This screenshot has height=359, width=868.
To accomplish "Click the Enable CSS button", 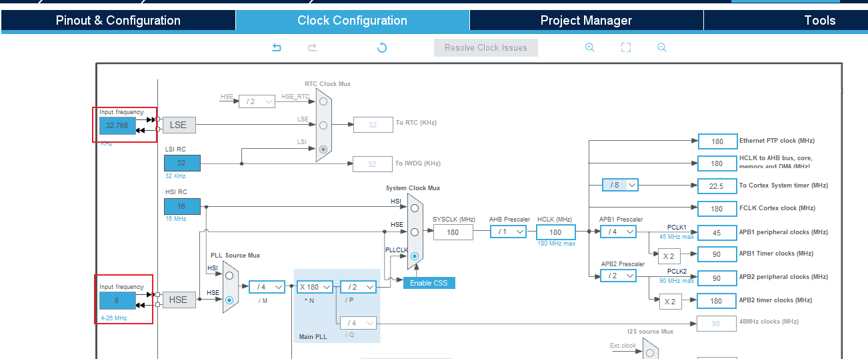I will 429,283.
